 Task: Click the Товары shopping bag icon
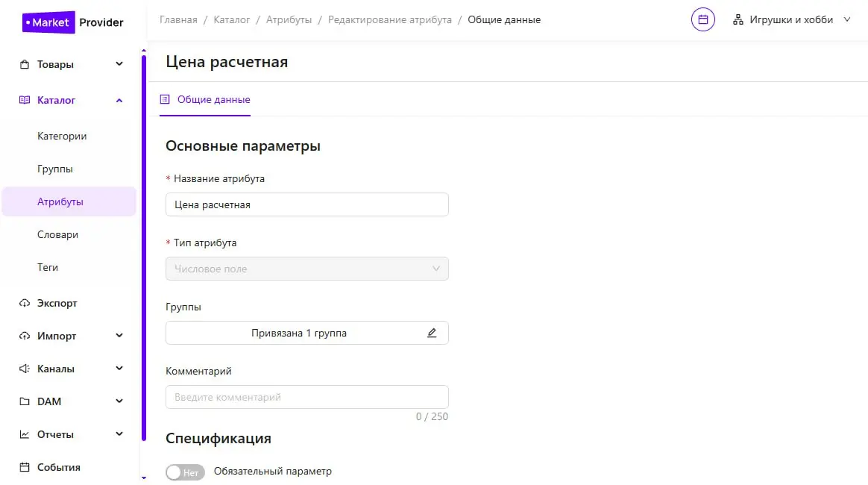click(x=25, y=64)
